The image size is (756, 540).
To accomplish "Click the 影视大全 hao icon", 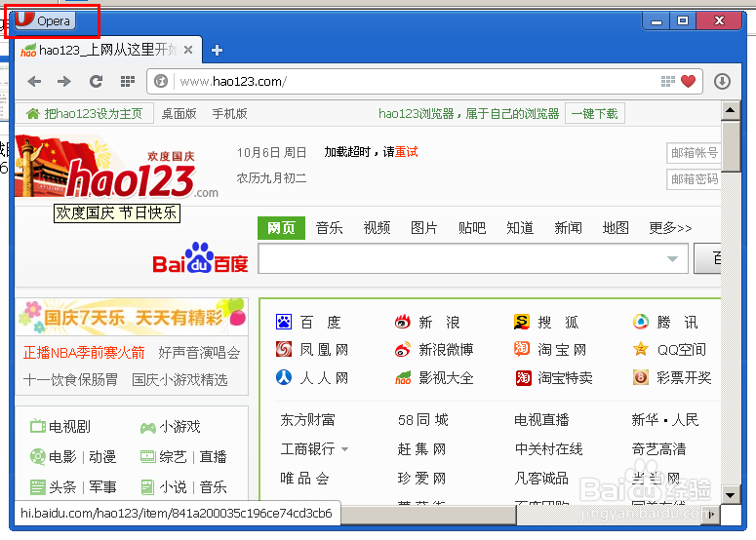I will (x=403, y=377).
